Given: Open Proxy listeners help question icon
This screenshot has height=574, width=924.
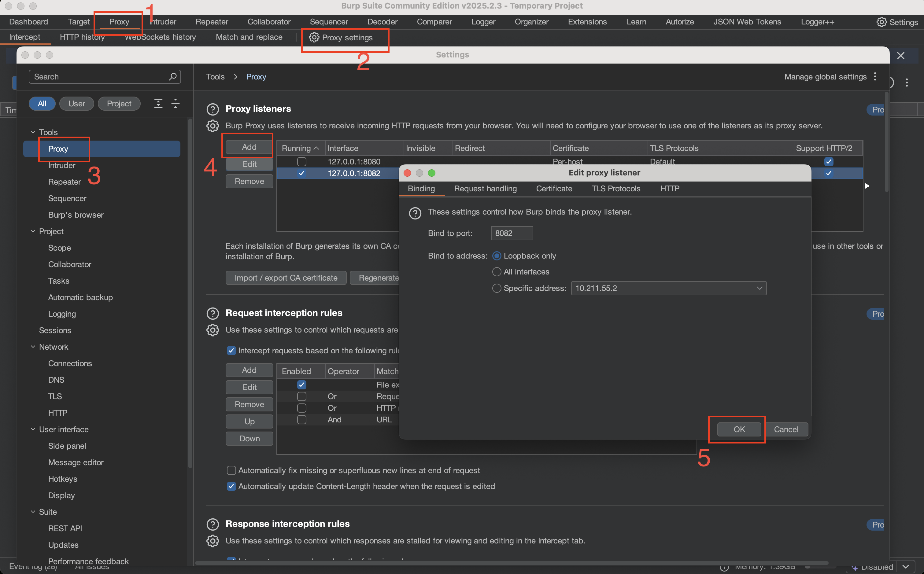Looking at the screenshot, I should [213, 109].
